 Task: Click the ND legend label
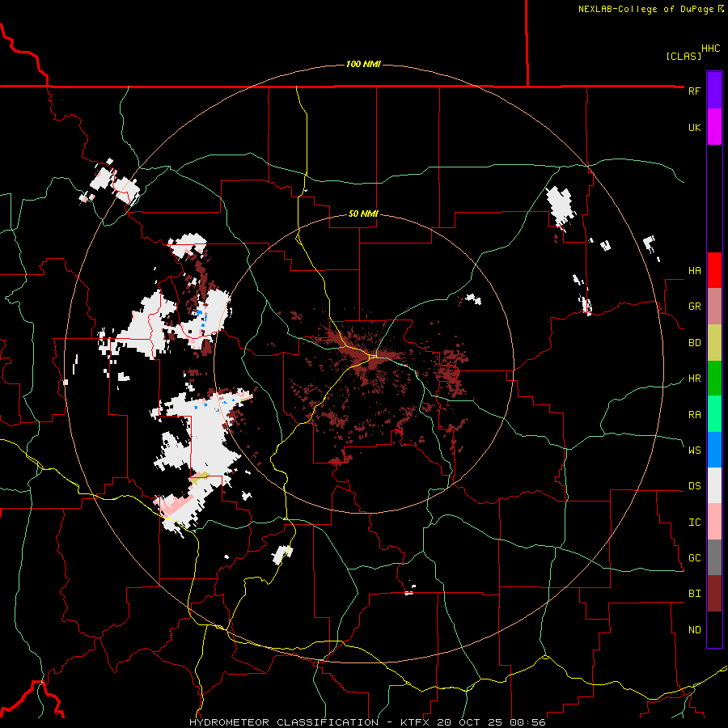click(x=694, y=630)
